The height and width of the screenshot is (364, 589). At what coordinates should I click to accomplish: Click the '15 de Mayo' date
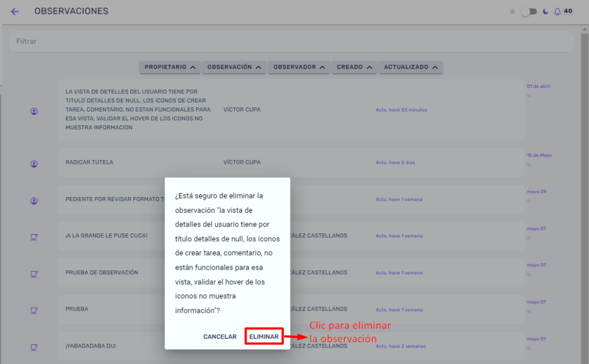pyautogui.click(x=539, y=155)
